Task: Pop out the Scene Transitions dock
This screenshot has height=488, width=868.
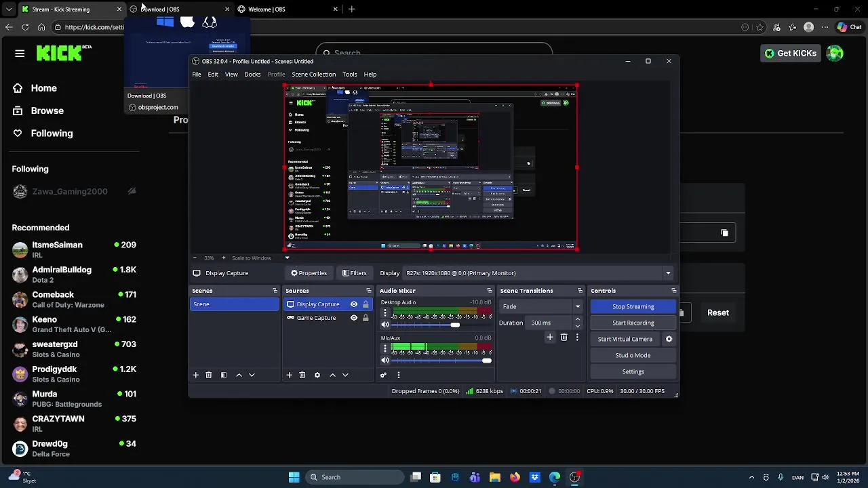Action: pyautogui.click(x=580, y=291)
